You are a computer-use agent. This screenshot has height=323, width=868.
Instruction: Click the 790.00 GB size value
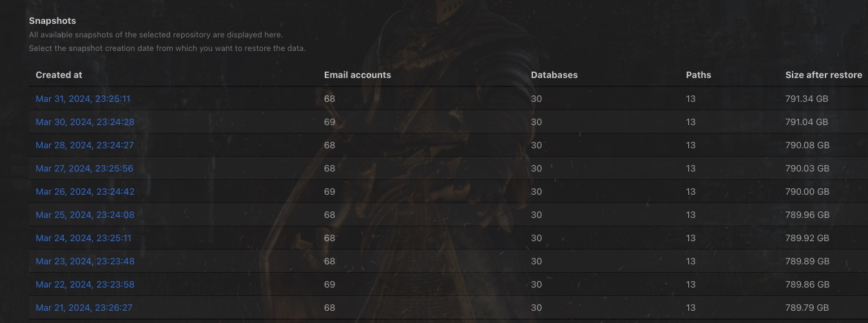807,191
